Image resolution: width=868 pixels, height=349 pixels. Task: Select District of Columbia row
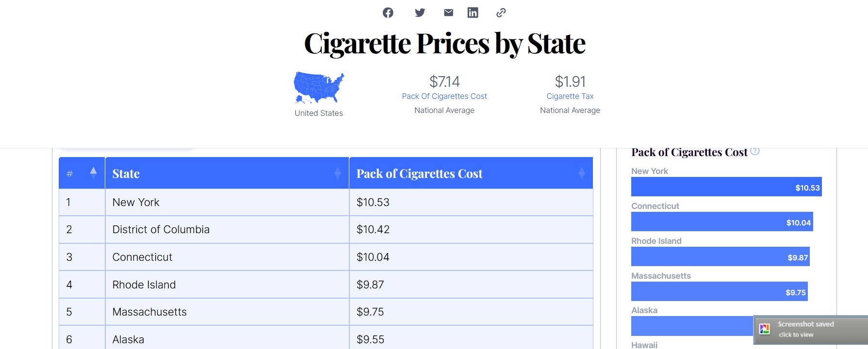coord(326,229)
